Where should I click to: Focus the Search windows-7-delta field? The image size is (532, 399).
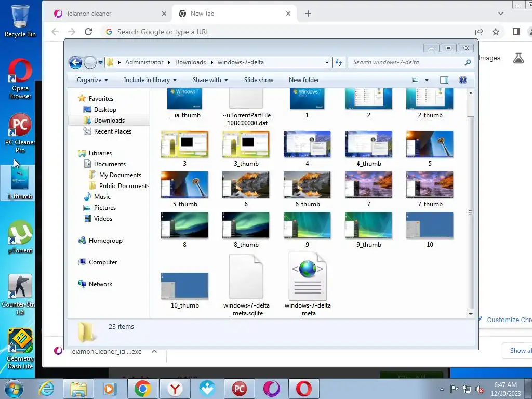pyautogui.click(x=411, y=62)
